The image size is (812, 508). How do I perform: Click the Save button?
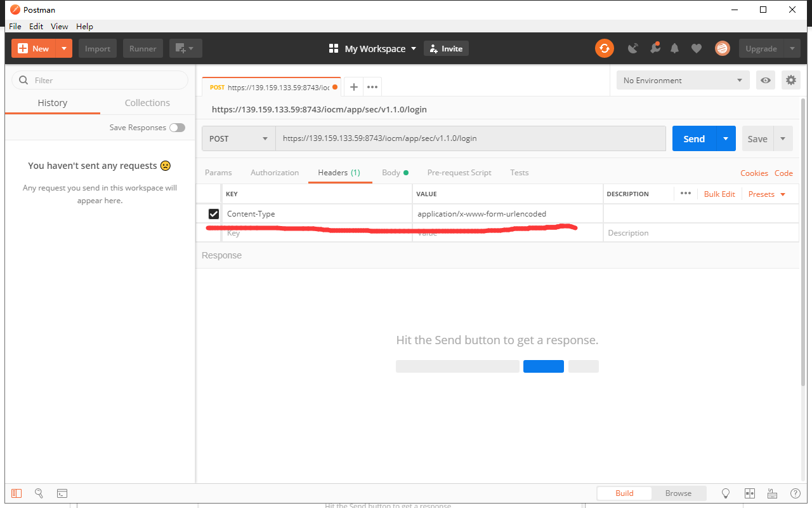pos(757,138)
